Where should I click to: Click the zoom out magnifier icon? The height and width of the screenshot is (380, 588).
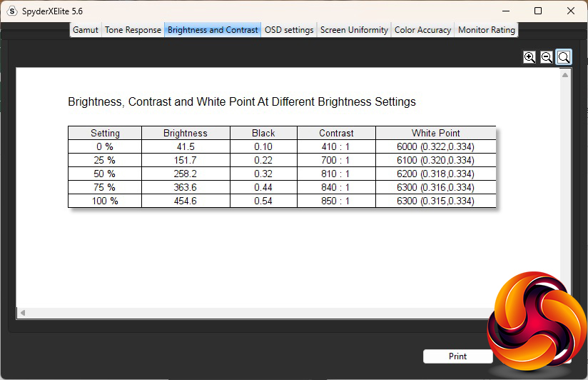click(x=547, y=57)
